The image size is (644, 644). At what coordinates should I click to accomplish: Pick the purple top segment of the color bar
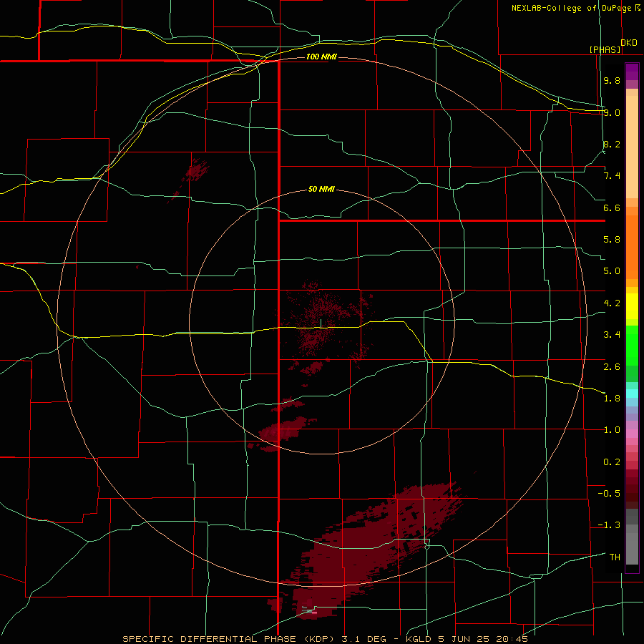(x=632, y=72)
